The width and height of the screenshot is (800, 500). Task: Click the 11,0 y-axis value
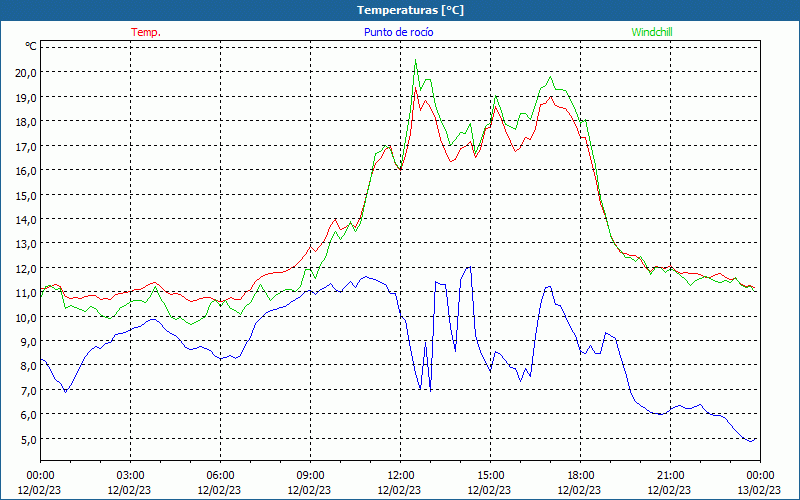tap(26, 293)
